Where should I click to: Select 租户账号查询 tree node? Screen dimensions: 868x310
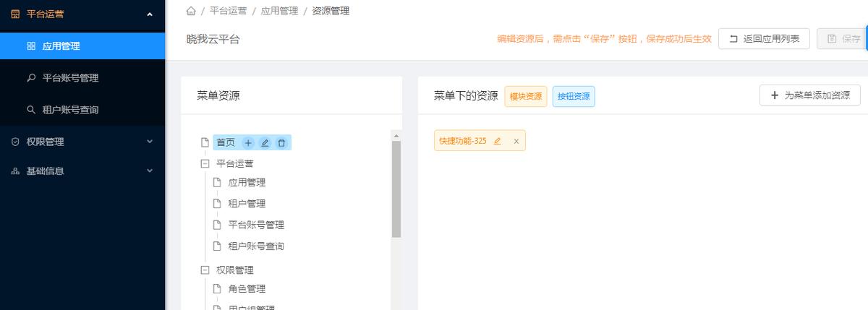click(256, 246)
